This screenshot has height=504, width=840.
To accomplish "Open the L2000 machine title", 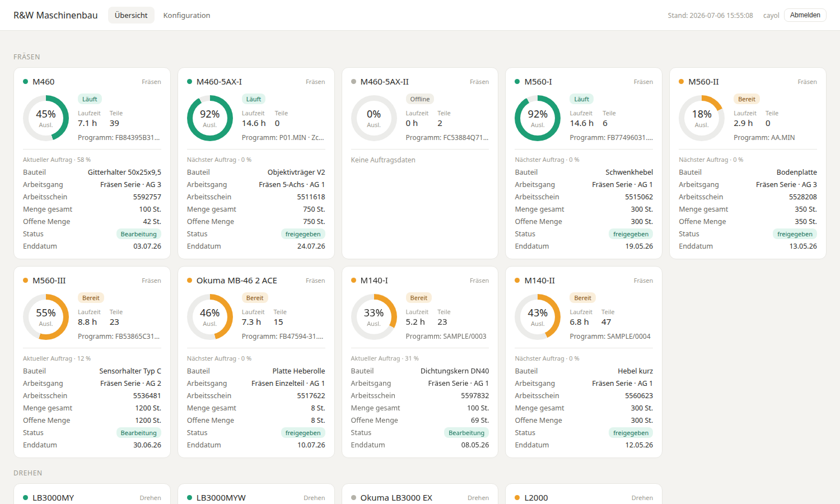I will pyautogui.click(x=536, y=497).
